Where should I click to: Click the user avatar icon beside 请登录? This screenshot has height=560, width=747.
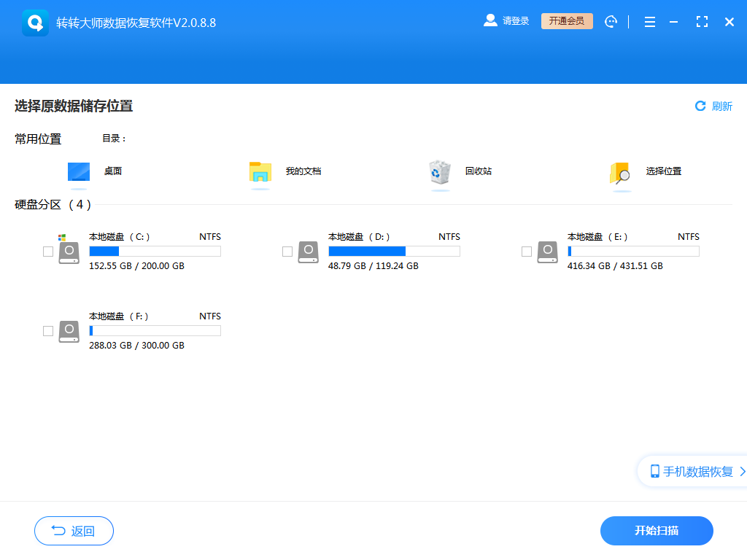[489, 20]
